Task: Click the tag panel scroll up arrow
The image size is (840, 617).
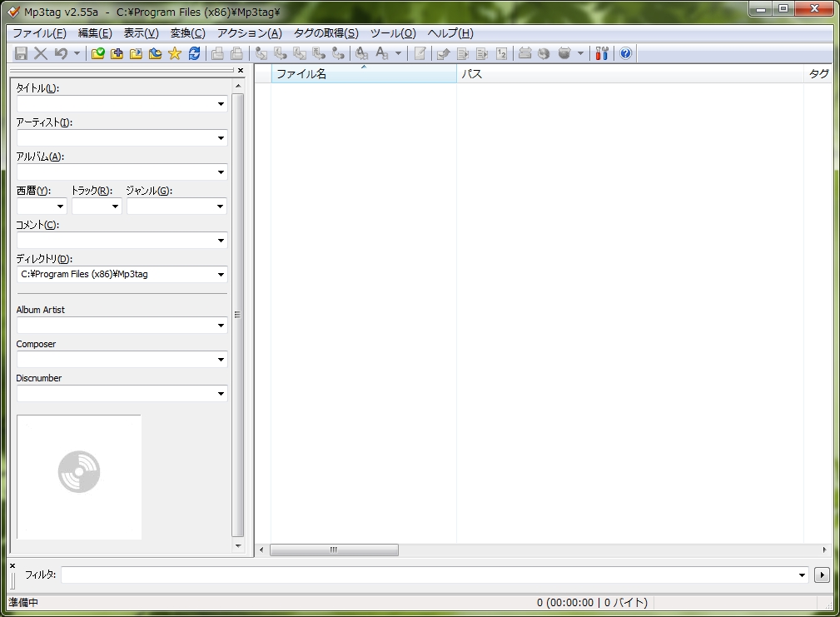Action: (x=238, y=87)
